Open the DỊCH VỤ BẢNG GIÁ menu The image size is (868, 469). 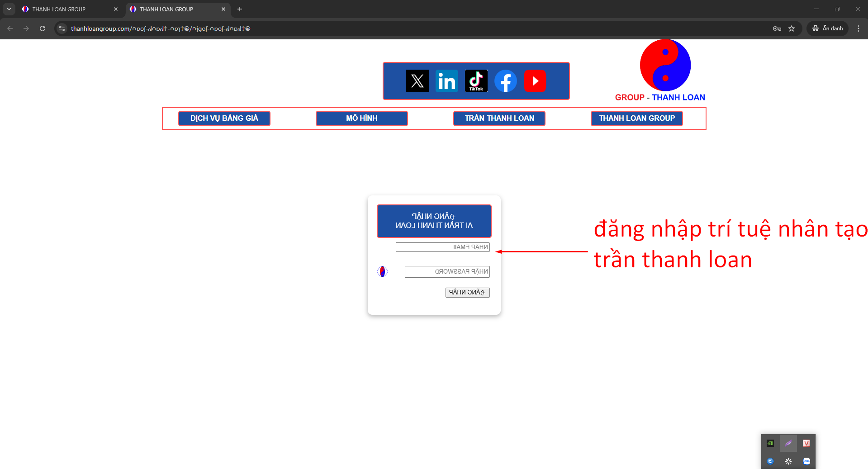tap(224, 118)
